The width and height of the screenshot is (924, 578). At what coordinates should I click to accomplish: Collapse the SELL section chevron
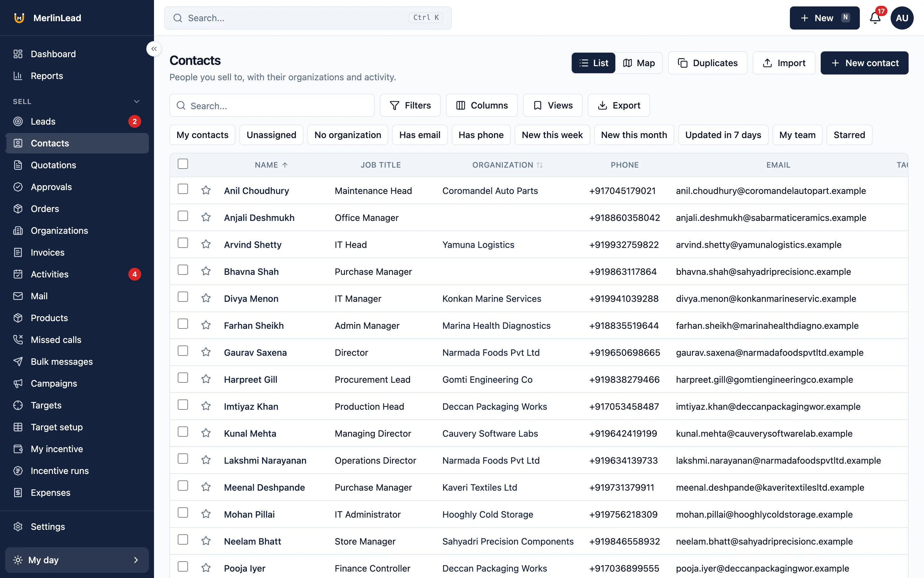[x=137, y=101]
